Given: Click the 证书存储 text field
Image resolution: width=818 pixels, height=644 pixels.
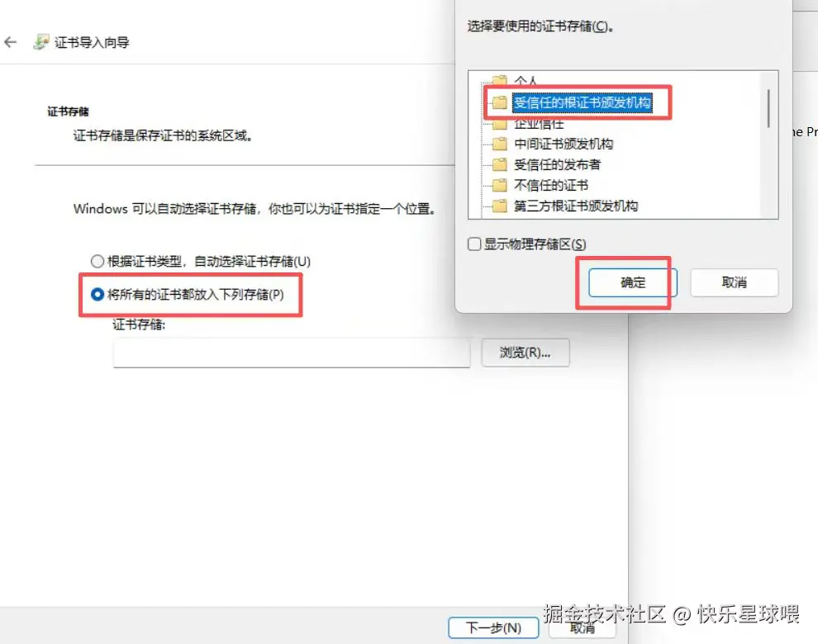Looking at the screenshot, I should point(292,353).
